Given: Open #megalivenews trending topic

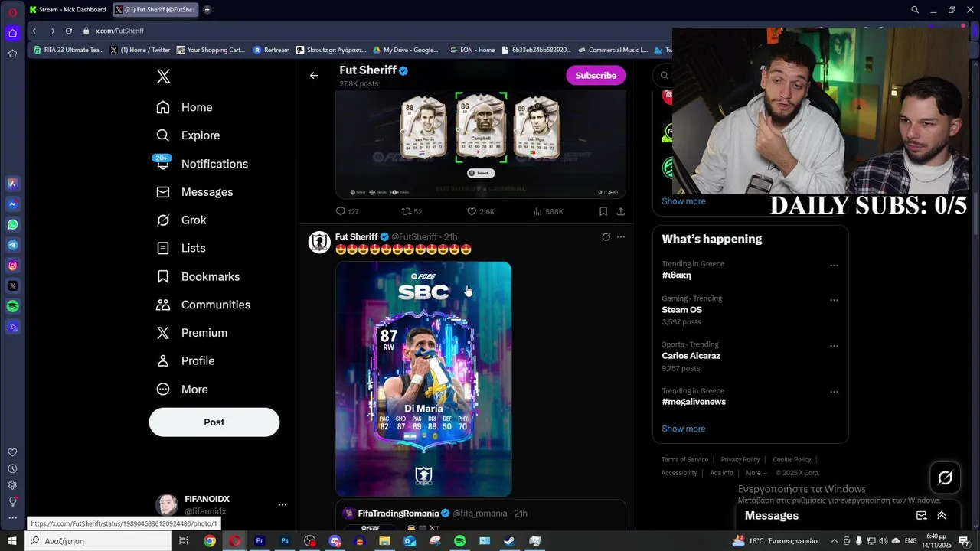Looking at the screenshot, I should click(694, 402).
